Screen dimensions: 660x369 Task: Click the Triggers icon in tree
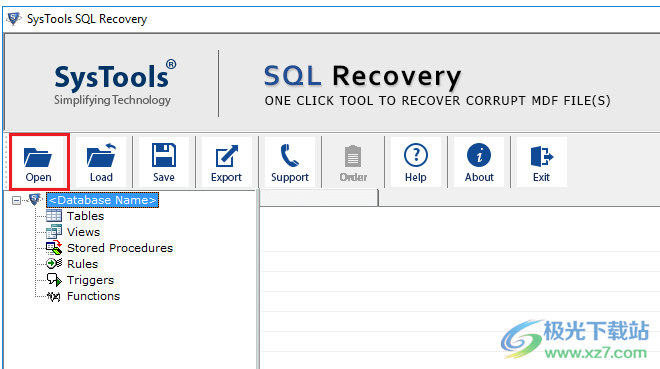54,280
